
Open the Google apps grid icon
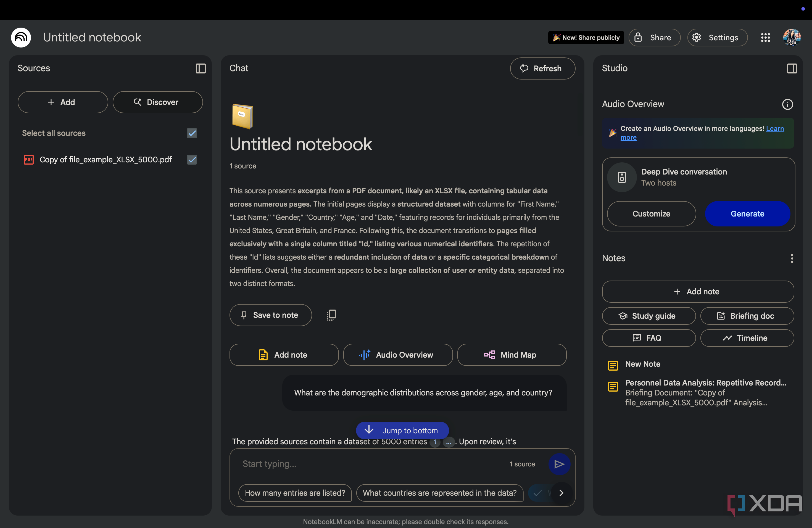click(765, 38)
